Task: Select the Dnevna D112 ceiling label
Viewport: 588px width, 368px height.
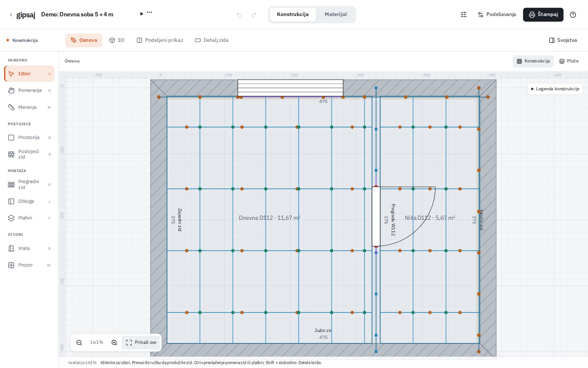Action: pos(269,218)
